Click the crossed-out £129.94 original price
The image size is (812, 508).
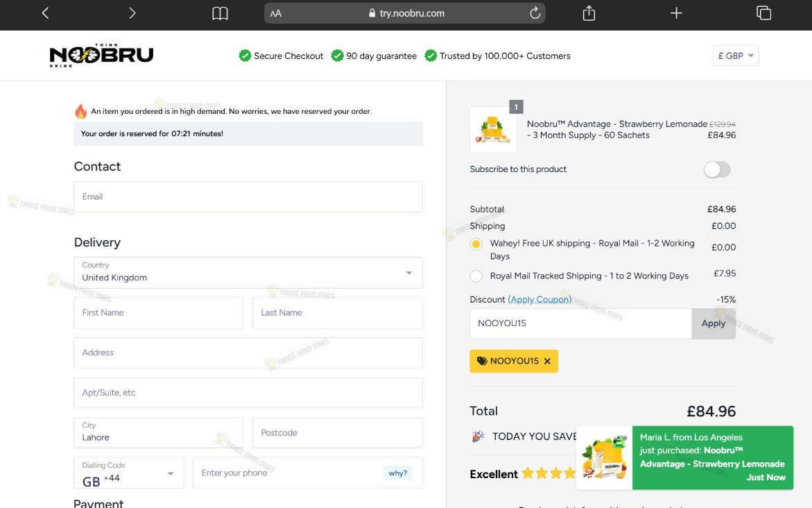tap(723, 124)
